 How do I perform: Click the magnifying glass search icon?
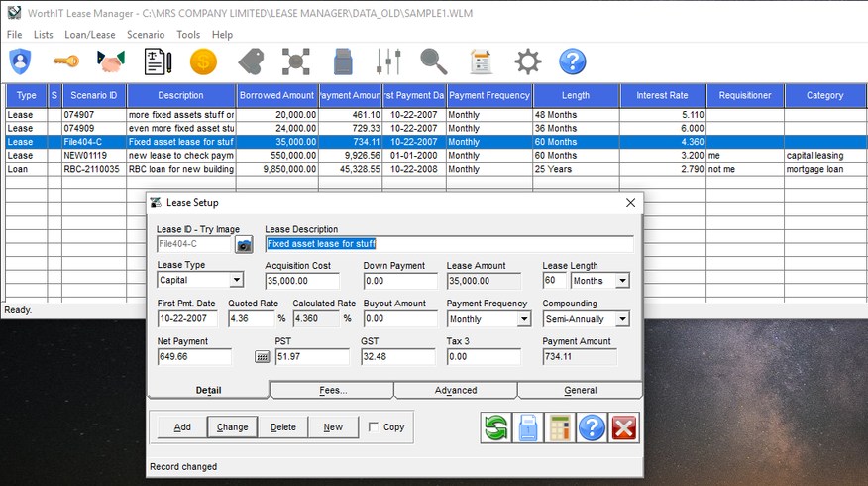(434, 61)
